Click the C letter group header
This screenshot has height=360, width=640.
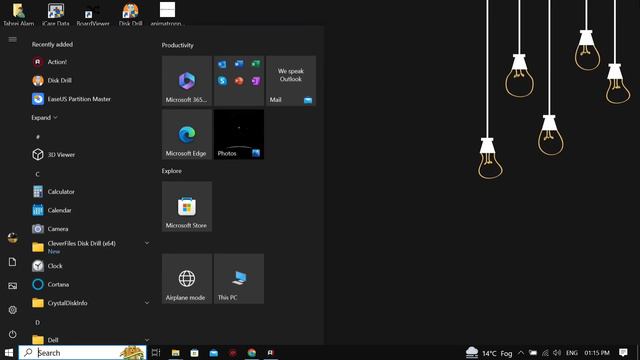[38, 174]
